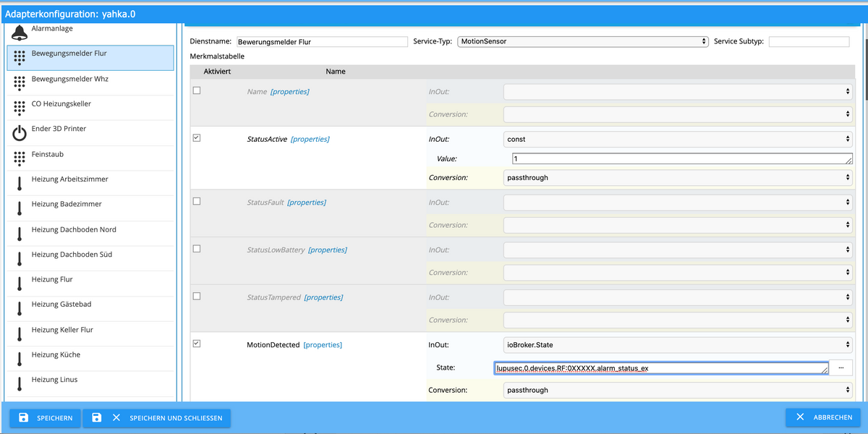The height and width of the screenshot is (434, 868).
Task: Click thermometer icon for Heizung Küche
Action: (20, 359)
